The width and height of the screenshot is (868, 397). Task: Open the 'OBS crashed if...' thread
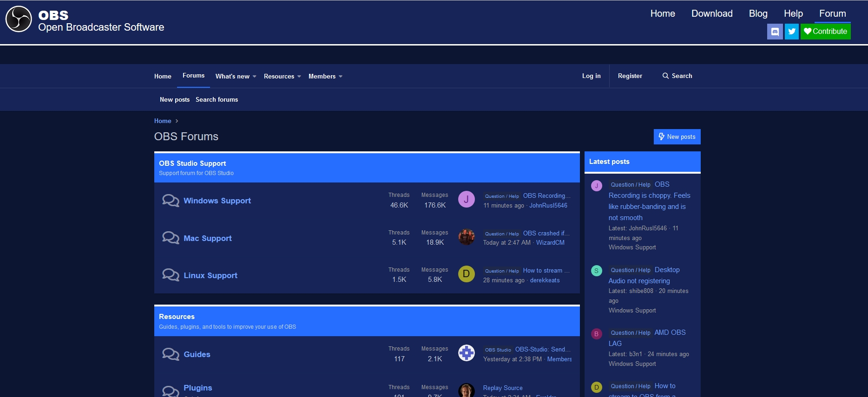[546, 233]
